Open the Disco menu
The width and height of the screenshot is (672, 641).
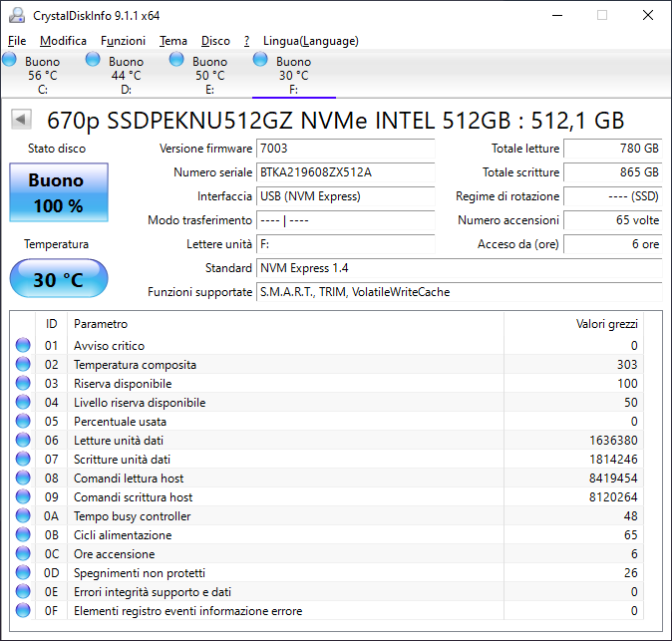[x=215, y=41]
